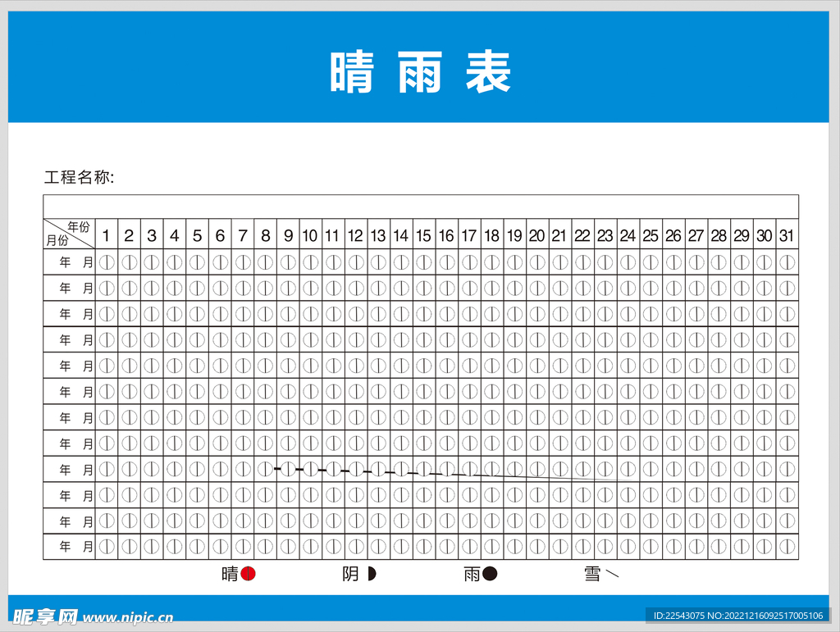Expand the day 28 column header
This screenshot has width=840, height=632.
click(x=719, y=235)
